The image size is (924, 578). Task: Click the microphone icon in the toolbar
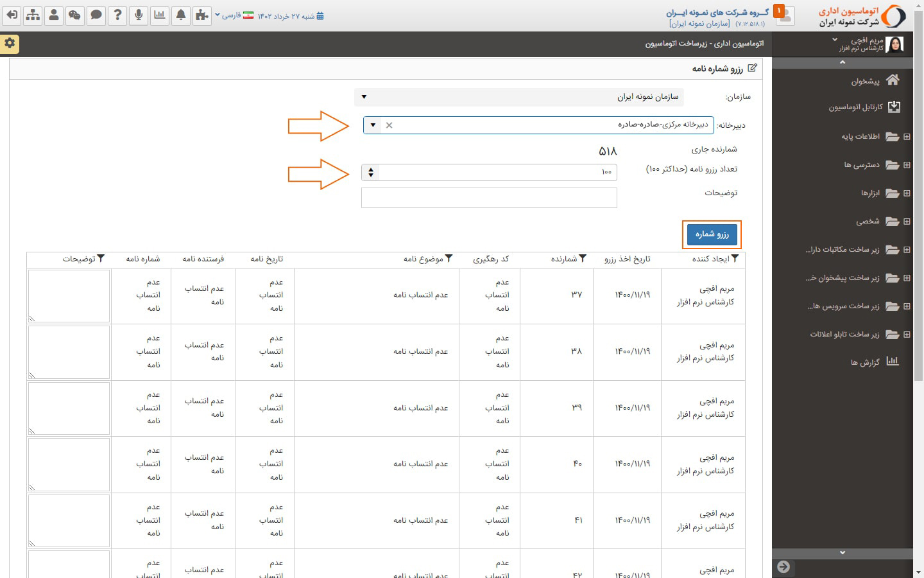(138, 15)
